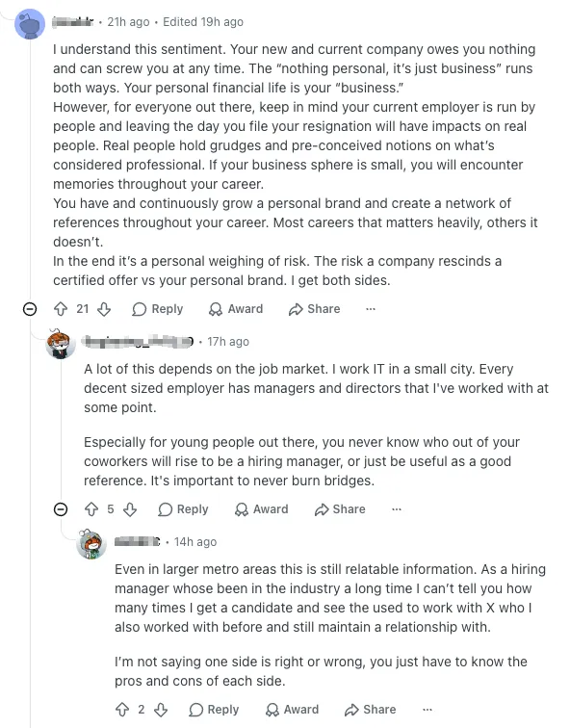Share the top comment

coord(314,309)
